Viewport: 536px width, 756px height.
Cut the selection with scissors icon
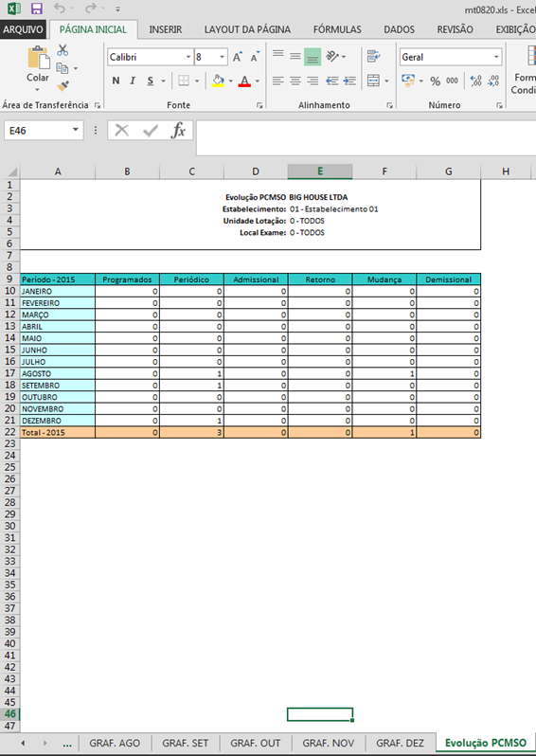[63, 50]
